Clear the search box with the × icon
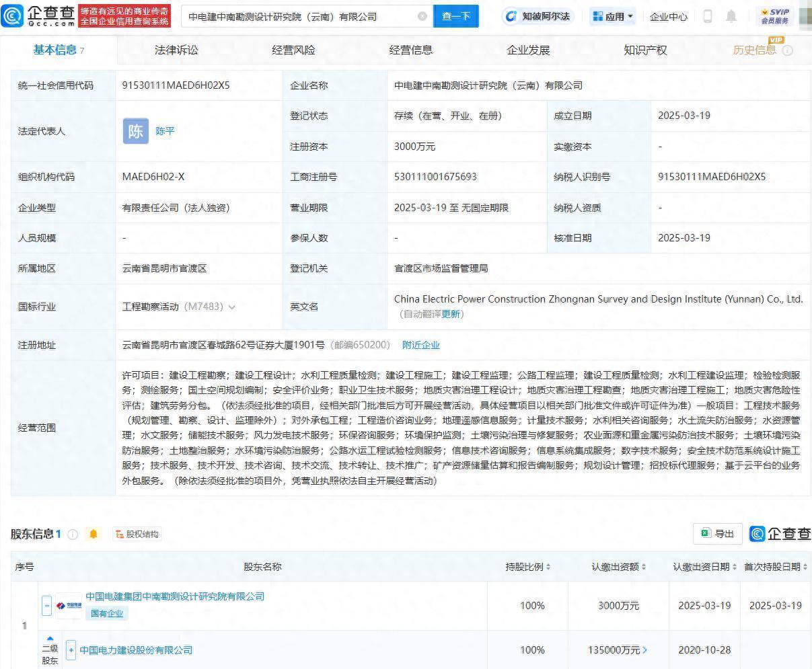Screen dimensions: 812x669 pyautogui.click(x=424, y=16)
